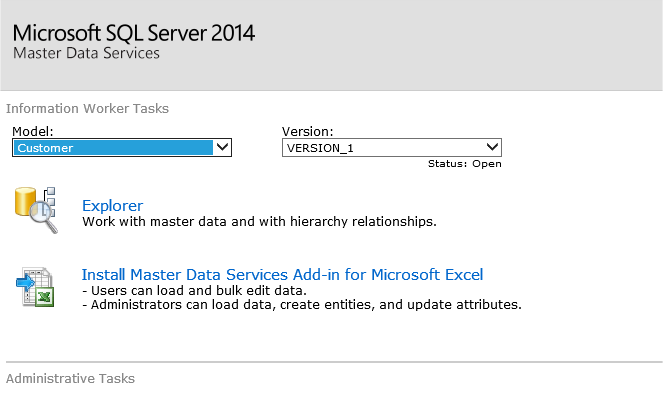Expand the Version dropdown arrow
The image size is (663, 402).
coord(493,148)
